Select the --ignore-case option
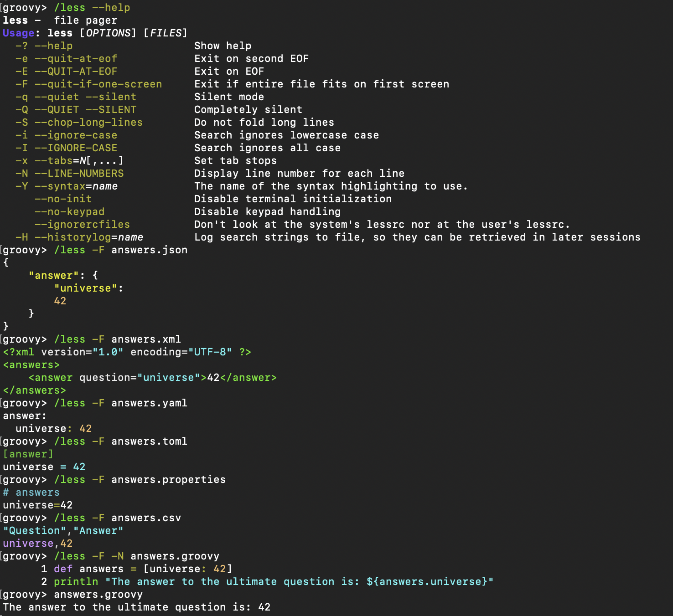 77,135
